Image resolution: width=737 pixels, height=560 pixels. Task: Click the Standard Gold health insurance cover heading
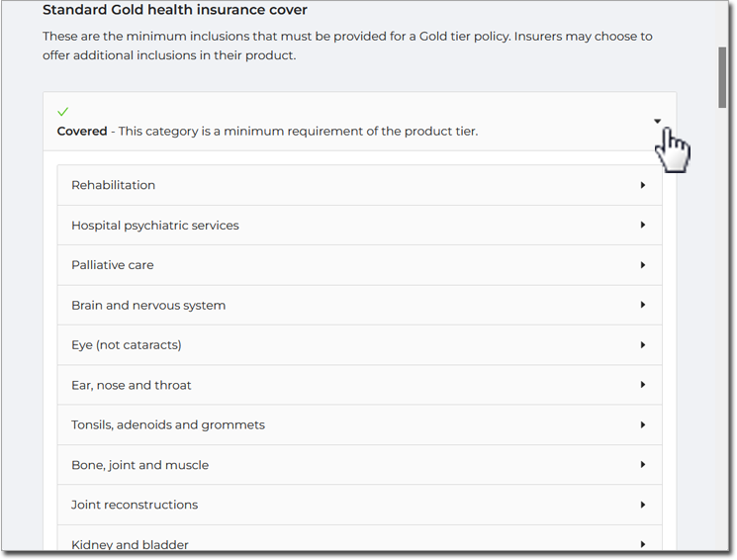(175, 10)
